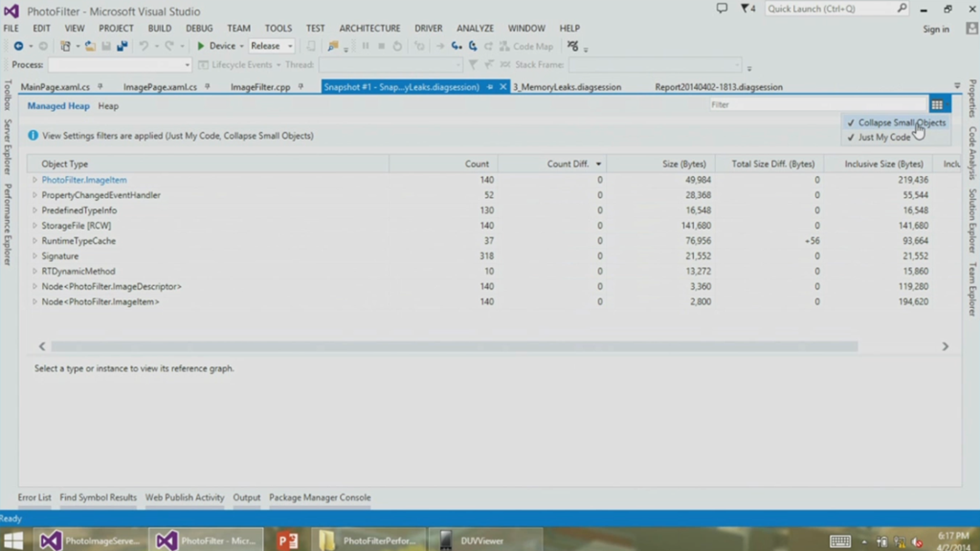Expand the RuntimeTypeCache row
The image size is (980, 551).
[34, 240]
